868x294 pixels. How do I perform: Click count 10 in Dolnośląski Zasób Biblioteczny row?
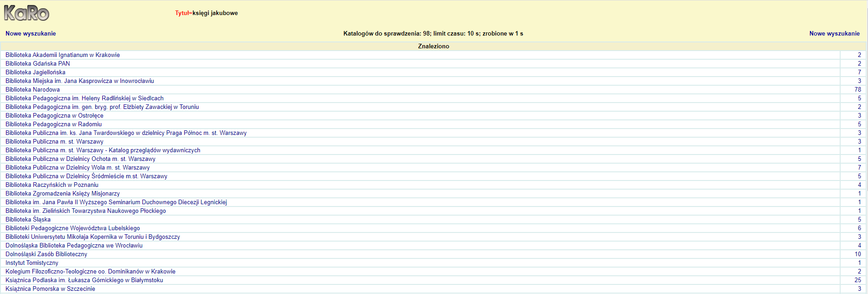(858, 254)
